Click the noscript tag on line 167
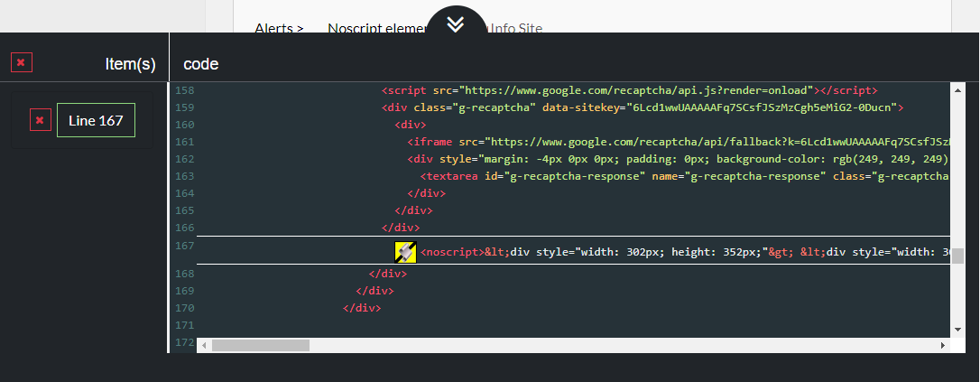Image resolution: width=980 pixels, height=382 pixels. click(452, 252)
